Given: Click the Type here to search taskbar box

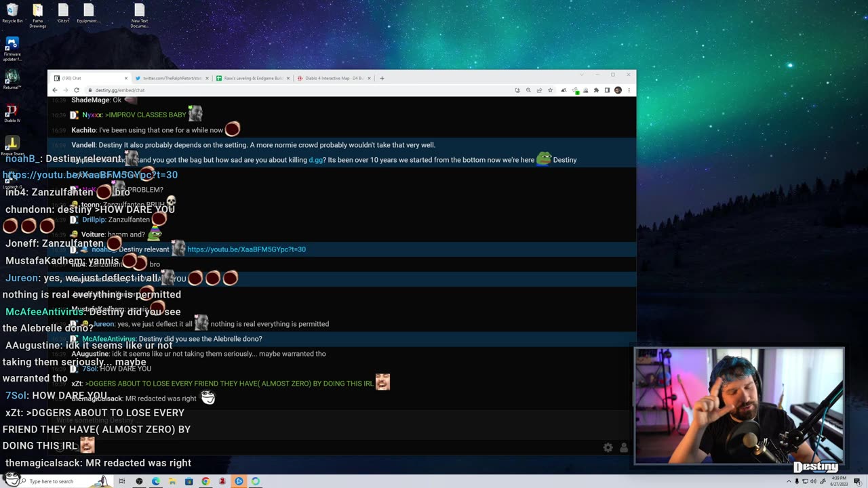Looking at the screenshot, I should (60, 481).
